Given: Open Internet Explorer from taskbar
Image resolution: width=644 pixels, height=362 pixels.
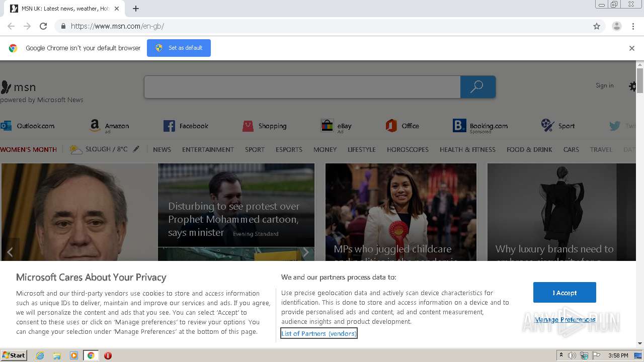Looking at the screenshot, I should click(x=40, y=355).
